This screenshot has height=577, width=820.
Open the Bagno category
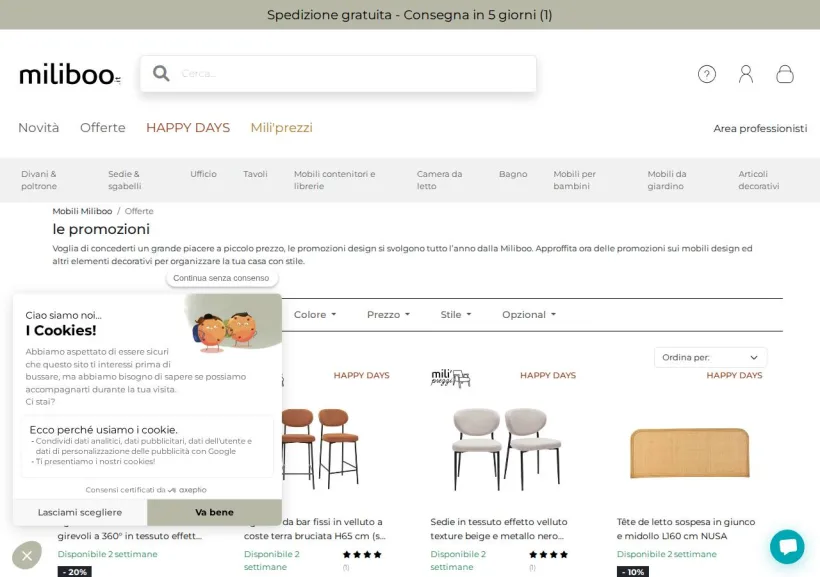click(512, 174)
